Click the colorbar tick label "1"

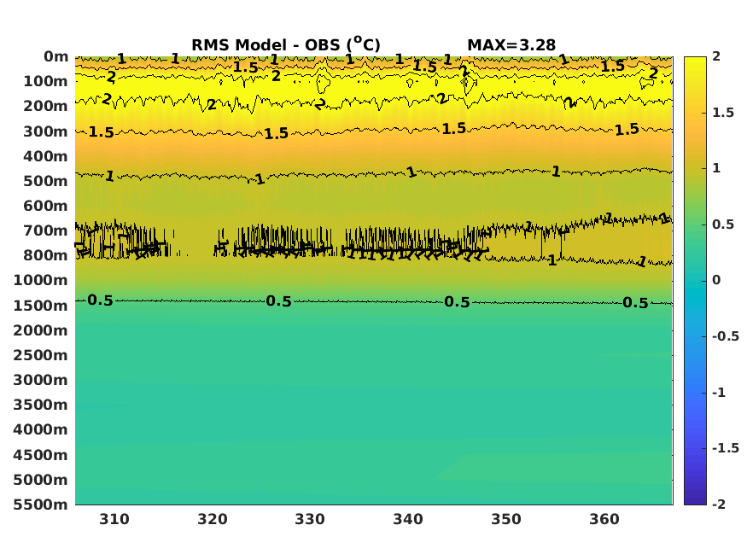point(716,168)
